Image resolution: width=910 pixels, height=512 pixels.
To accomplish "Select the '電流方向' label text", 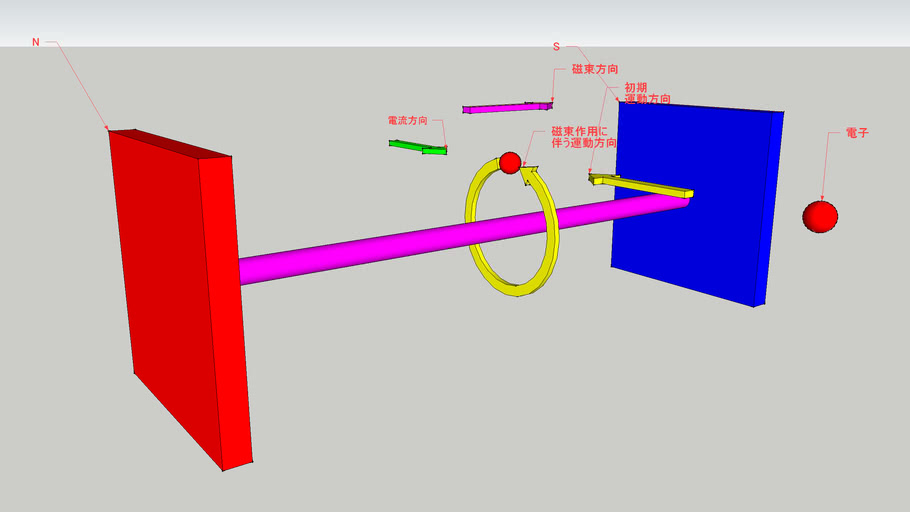I will (x=407, y=120).
